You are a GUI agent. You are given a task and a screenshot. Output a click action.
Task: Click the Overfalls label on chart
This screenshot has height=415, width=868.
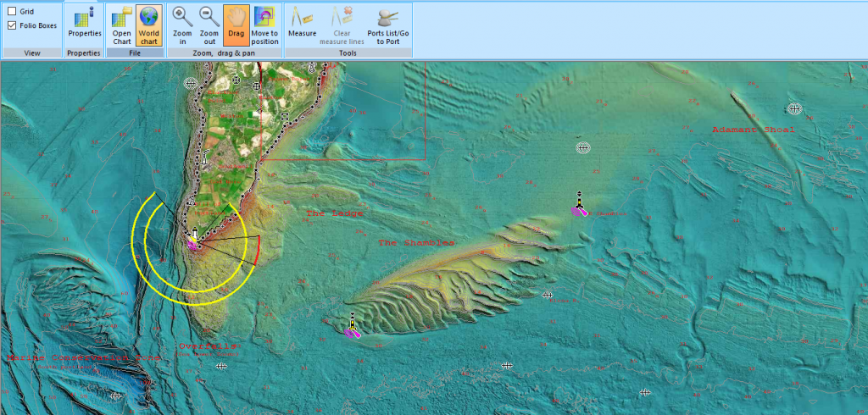(x=209, y=346)
